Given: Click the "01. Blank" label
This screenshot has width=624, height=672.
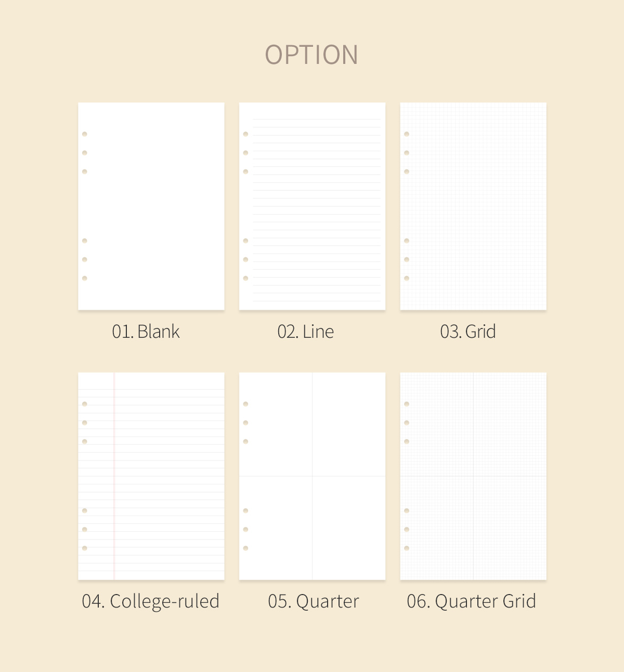Looking at the screenshot, I should pos(146,332).
